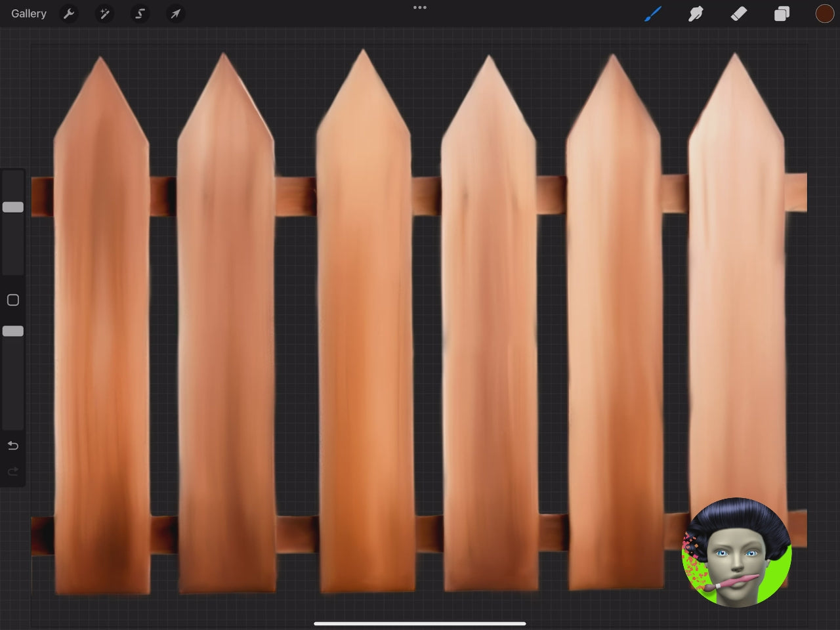Screen dimensions: 840x630
Task: Open the three-dot menu at top center
Action: click(420, 8)
